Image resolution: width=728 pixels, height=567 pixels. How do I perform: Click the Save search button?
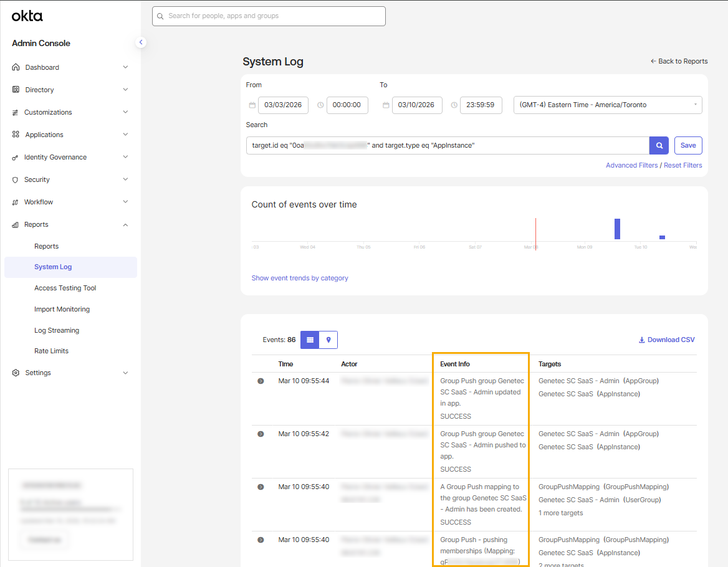[688, 145]
